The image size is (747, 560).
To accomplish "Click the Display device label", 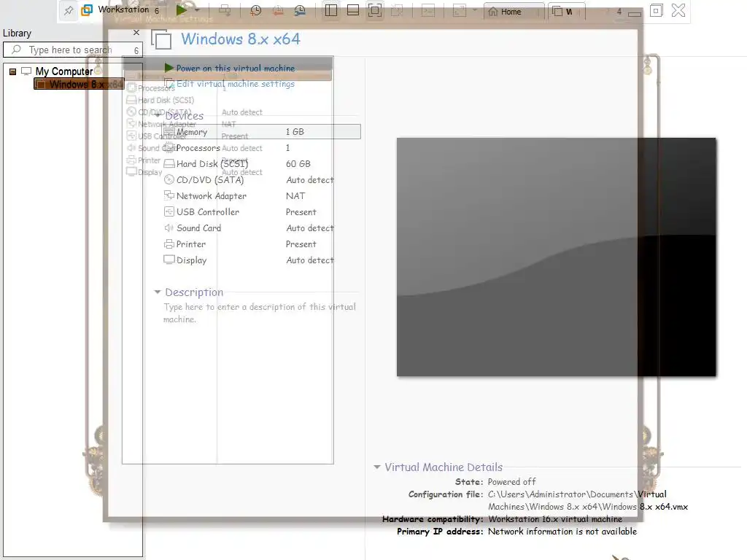I will pyautogui.click(x=192, y=260).
